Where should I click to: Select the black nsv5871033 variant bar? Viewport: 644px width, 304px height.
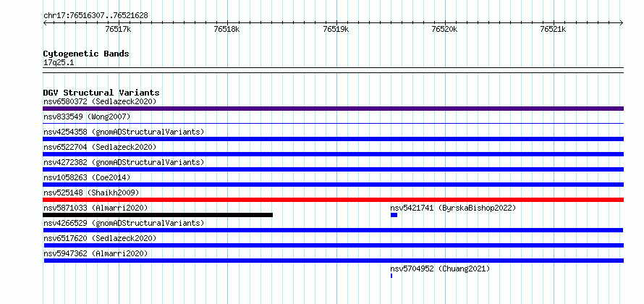158,215
